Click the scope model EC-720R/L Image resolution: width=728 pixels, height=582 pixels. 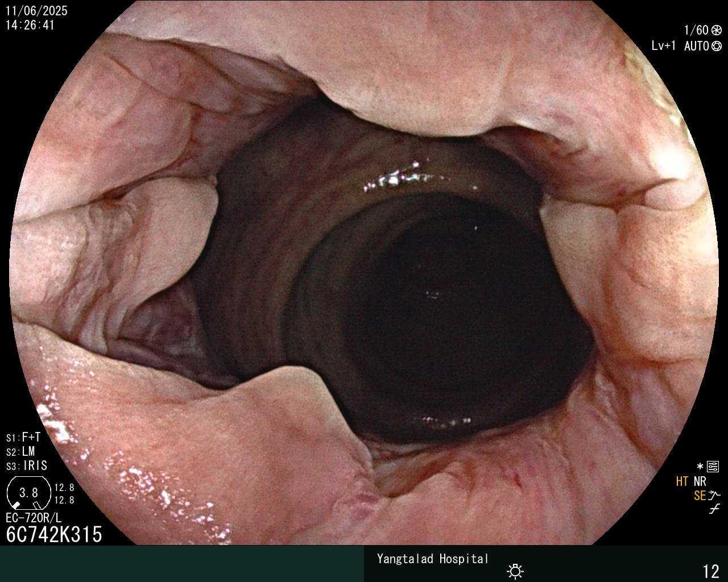pyautogui.click(x=34, y=518)
